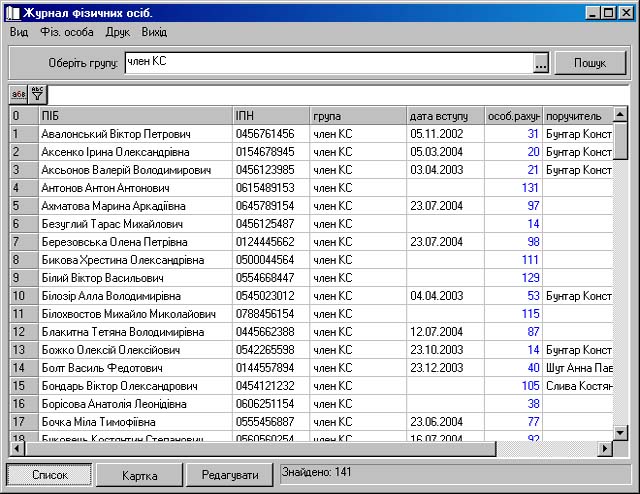Click the дата вступу column header
Image resolution: width=640 pixels, height=494 pixels.
(x=446, y=116)
